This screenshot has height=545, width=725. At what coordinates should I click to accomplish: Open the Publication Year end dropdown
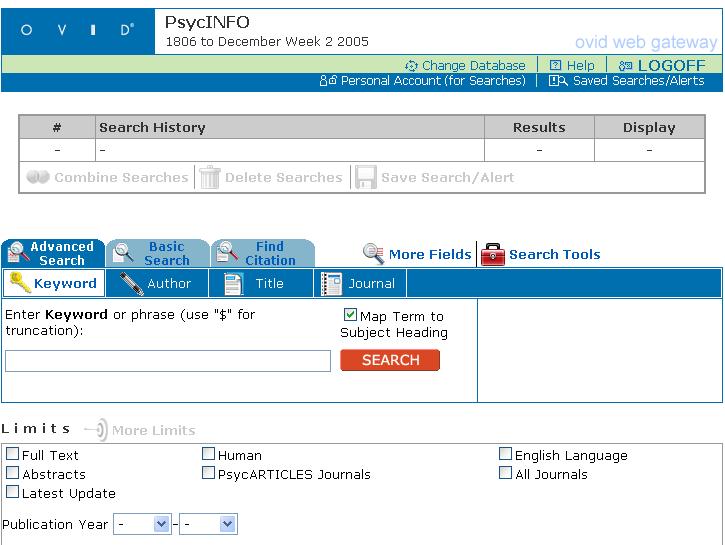coord(208,524)
